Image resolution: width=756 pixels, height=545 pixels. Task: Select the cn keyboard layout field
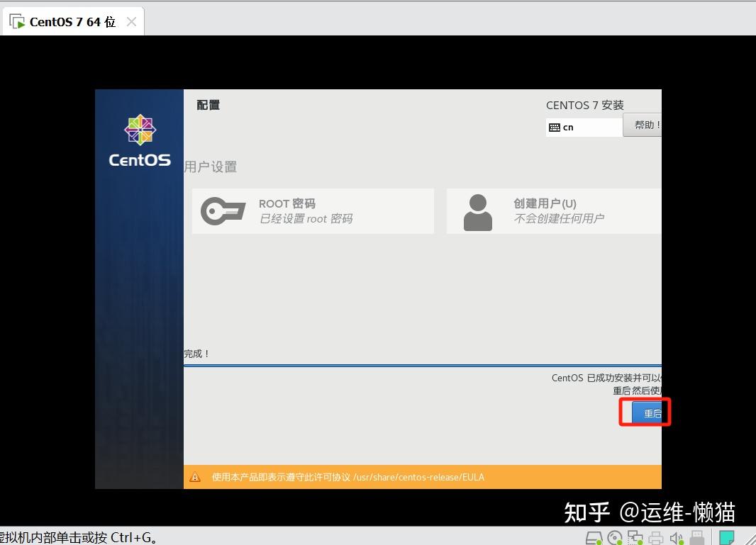[585, 127]
